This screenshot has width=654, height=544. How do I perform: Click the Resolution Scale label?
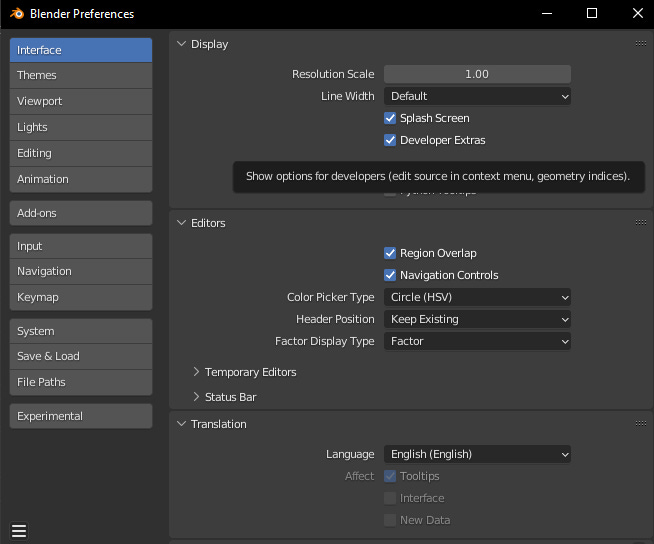click(333, 74)
